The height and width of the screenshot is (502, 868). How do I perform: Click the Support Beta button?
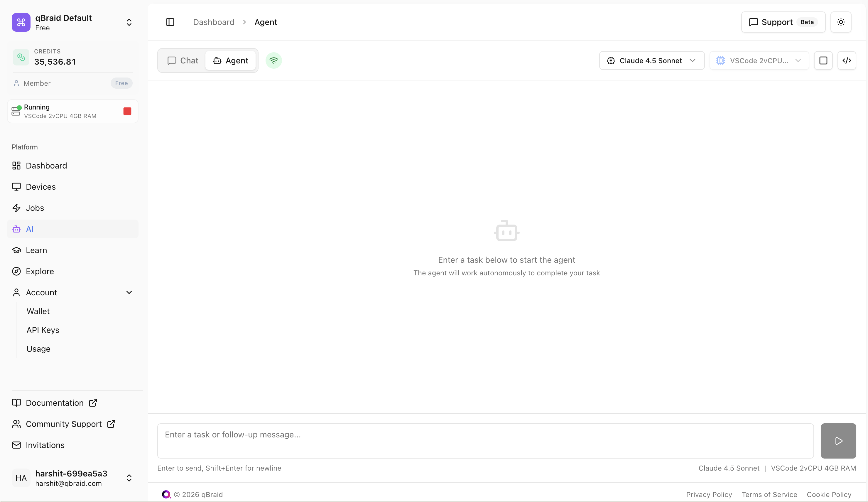783,22
